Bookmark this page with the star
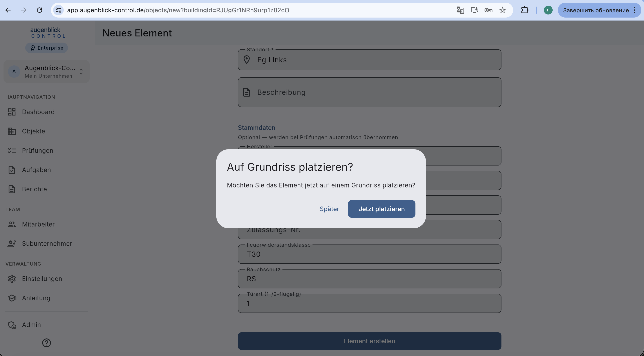Screen dimensions: 644x356 [x=503, y=10]
